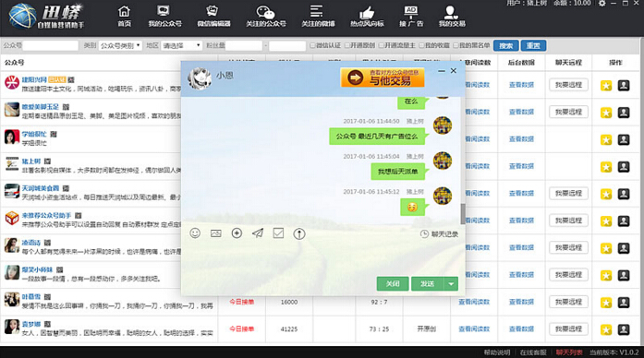Open 聊天记录 chat history
This screenshot has width=644, height=358.
tap(439, 234)
